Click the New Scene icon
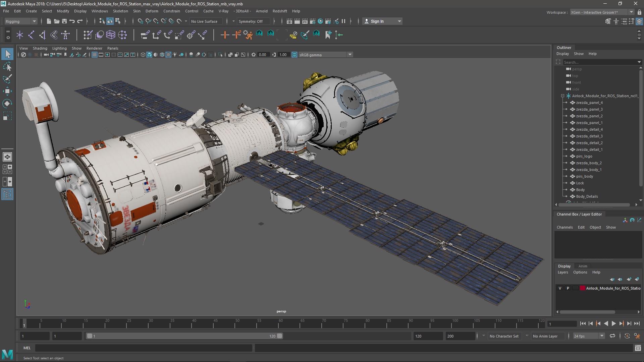644x362 pixels. coord(49,21)
